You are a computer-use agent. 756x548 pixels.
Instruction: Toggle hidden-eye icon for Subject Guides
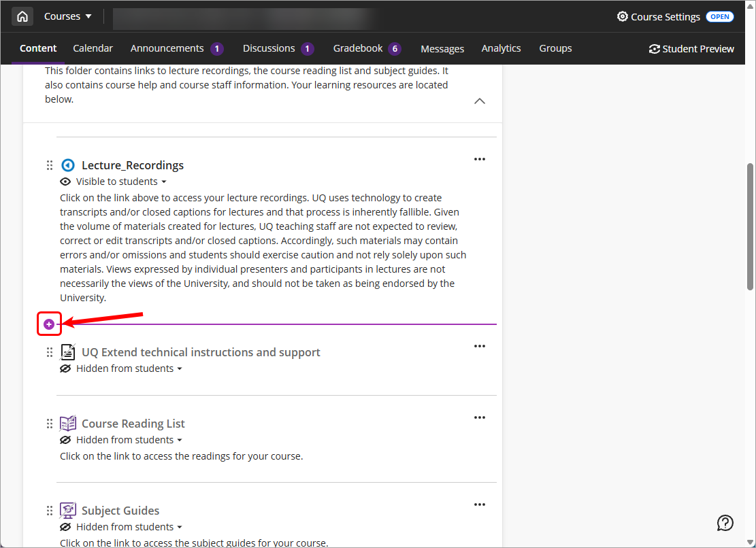tap(65, 527)
